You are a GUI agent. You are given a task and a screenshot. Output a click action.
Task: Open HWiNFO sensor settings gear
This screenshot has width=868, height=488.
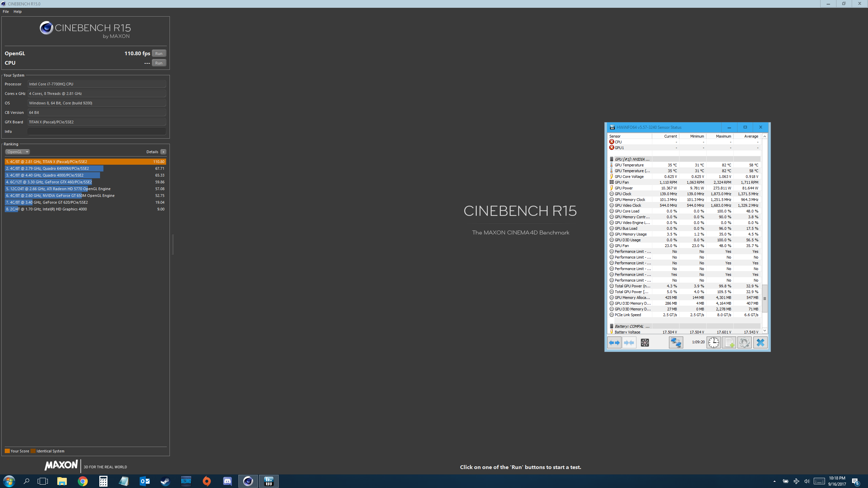coord(744,343)
